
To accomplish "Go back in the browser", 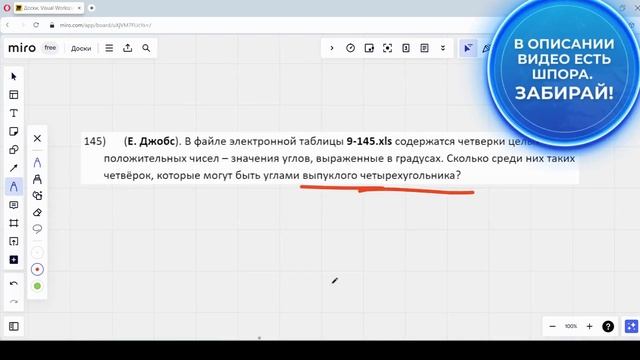I will pos(7,25).
